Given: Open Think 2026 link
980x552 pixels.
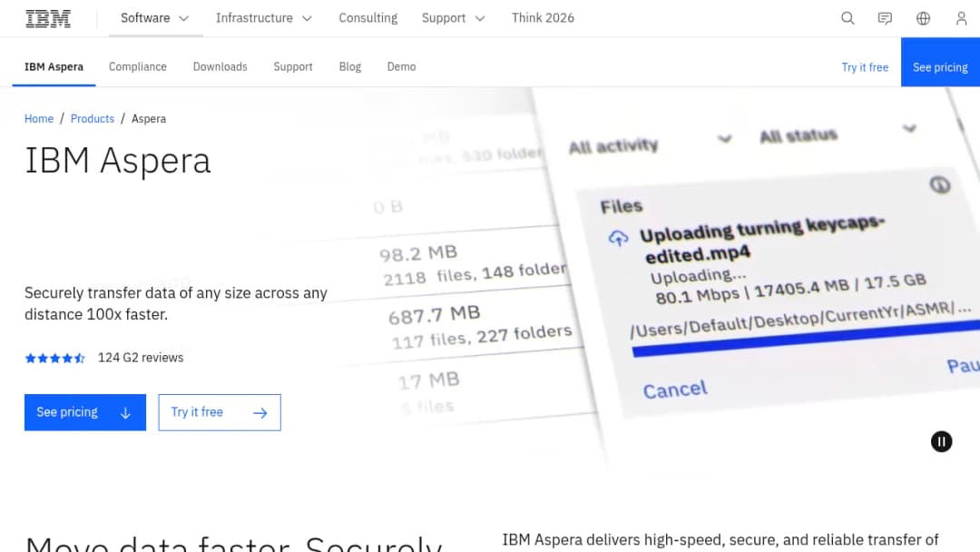Looking at the screenshot, I should tap(543, 18).
